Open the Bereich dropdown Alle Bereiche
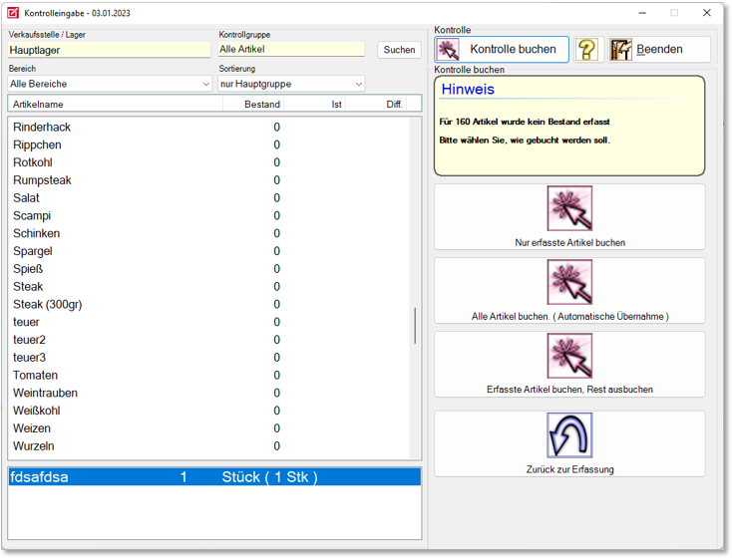This screenshot has width=732, height=560. (110, 84)
